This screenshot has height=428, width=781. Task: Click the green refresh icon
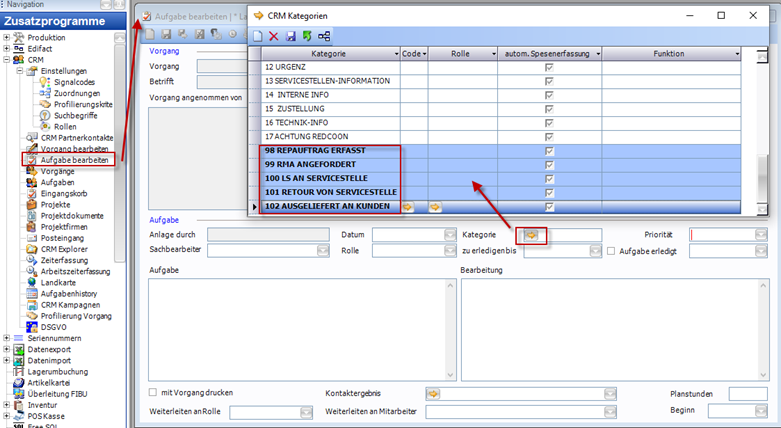(x=307, y=36)
